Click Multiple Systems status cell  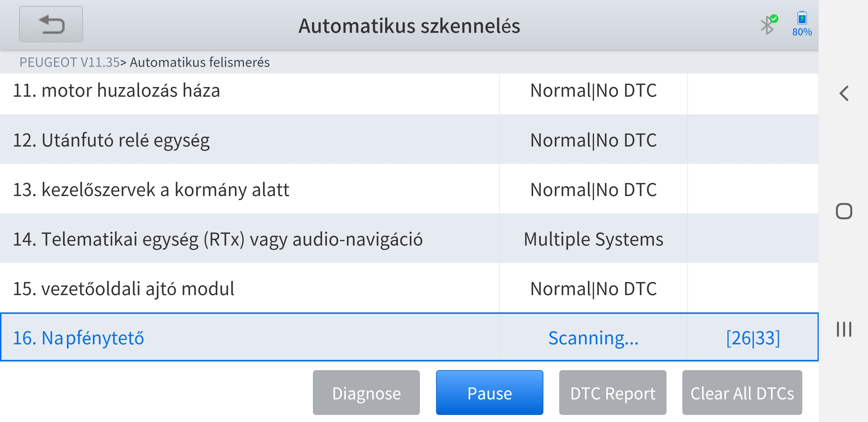(594, 239)
